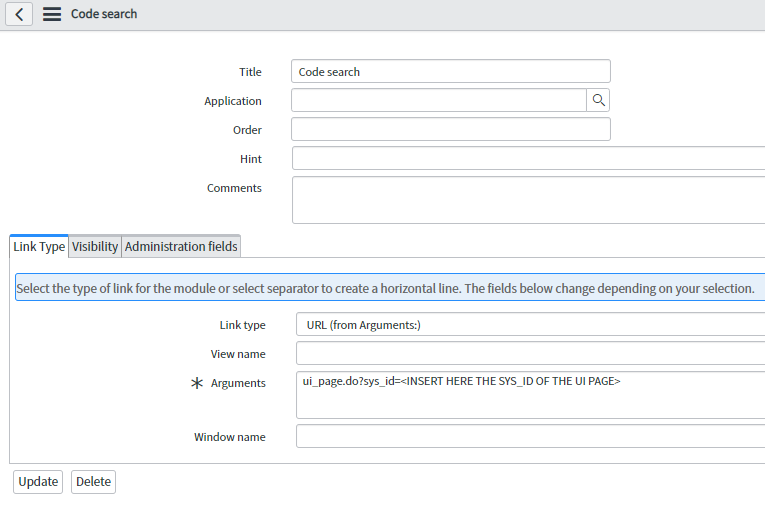Viewport: 765px width, 506px height.
Task: Click the Window name label
Action: 230,437
